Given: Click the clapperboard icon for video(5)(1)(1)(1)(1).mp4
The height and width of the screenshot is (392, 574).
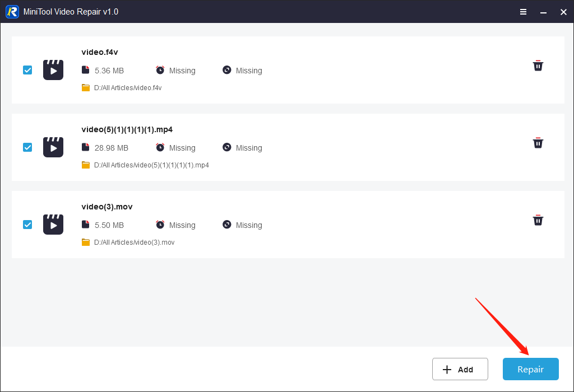Looking at the screenshot, I should 53,147.
